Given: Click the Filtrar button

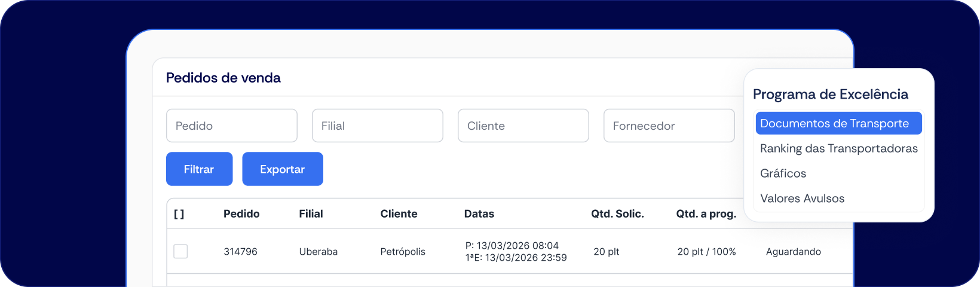Looking at the screenshot, I should [199, 169].
